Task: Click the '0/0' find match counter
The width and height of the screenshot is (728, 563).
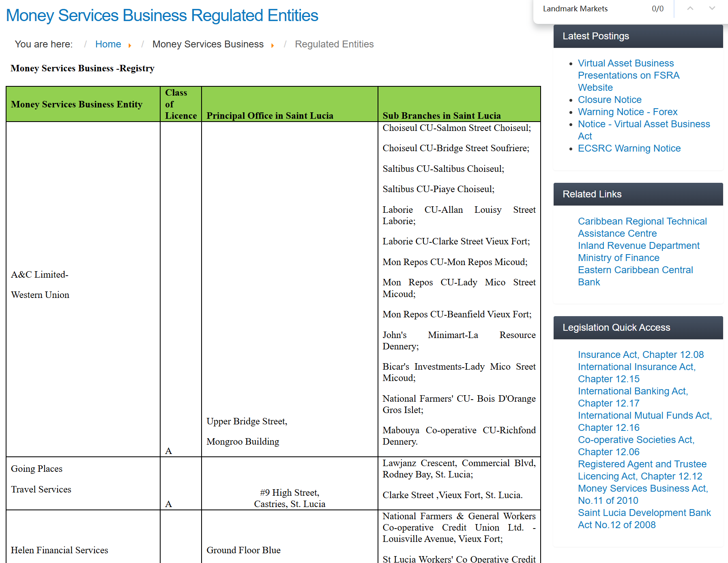Action: (x=657, y=9)
